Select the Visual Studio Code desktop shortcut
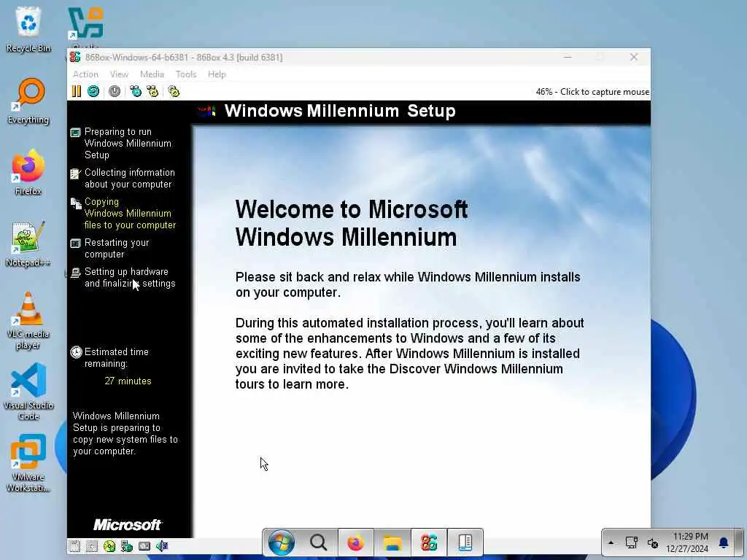 coord(28,392)
